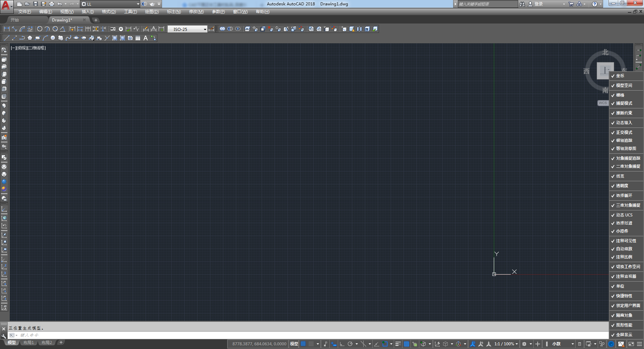
Task: Uncheck the 极轴追踪 option
Action: [x=626, y=141]
